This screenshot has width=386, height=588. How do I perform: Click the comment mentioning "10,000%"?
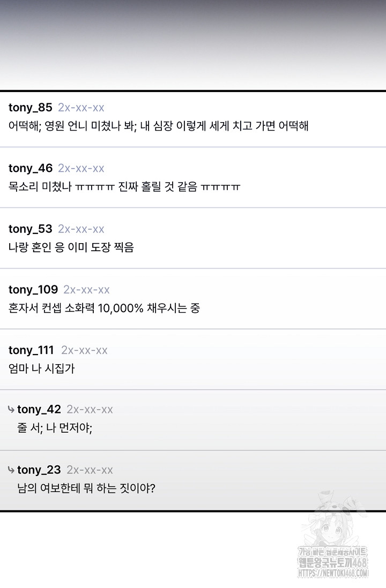(104, 308)
